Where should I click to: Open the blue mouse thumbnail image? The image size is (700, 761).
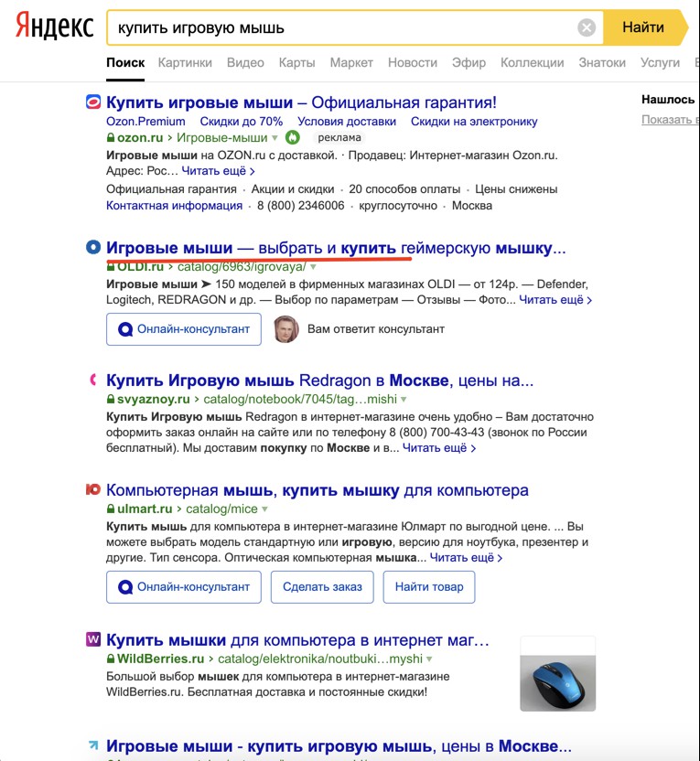pos(557,673)
